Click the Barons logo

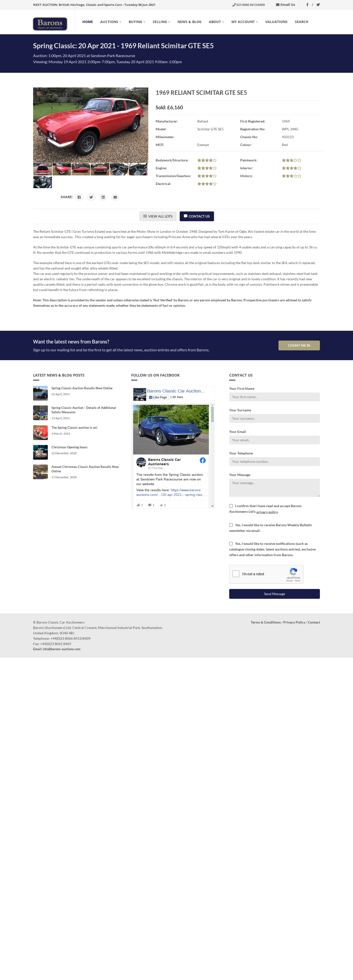tap(50, 24)
